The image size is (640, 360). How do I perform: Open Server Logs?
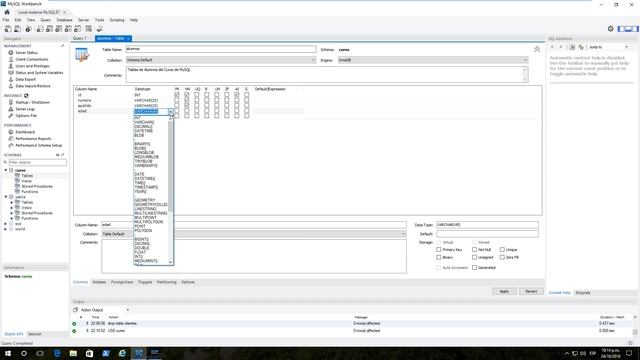[25, 109]
